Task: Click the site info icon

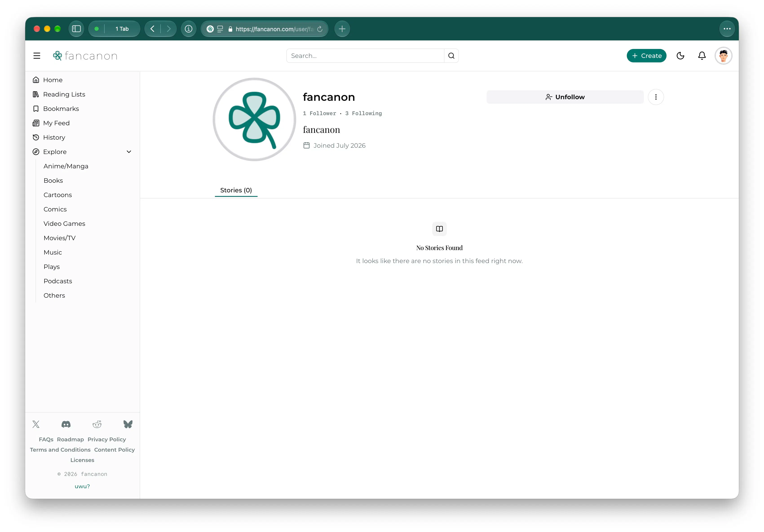Action: point(189,29)
